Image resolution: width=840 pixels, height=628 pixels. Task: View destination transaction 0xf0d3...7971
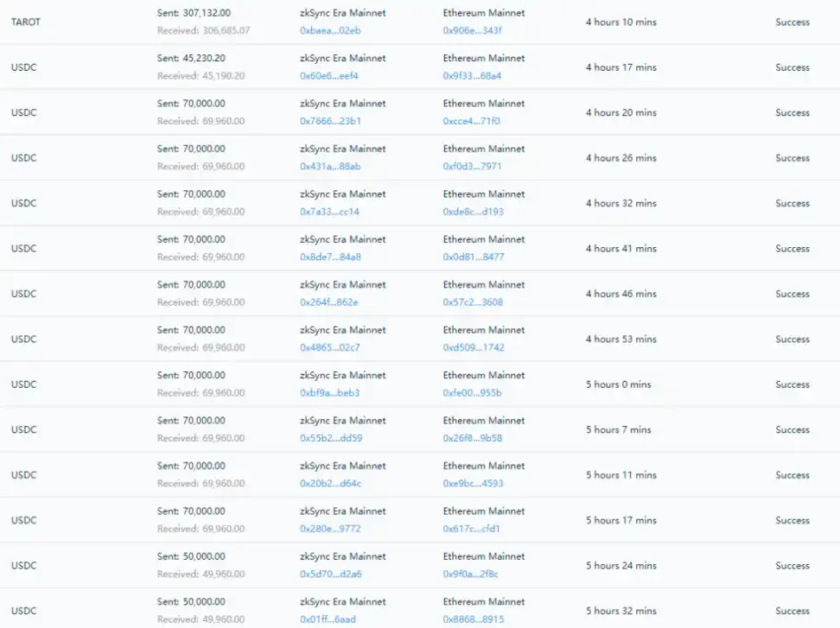click(x=472, y=167)
